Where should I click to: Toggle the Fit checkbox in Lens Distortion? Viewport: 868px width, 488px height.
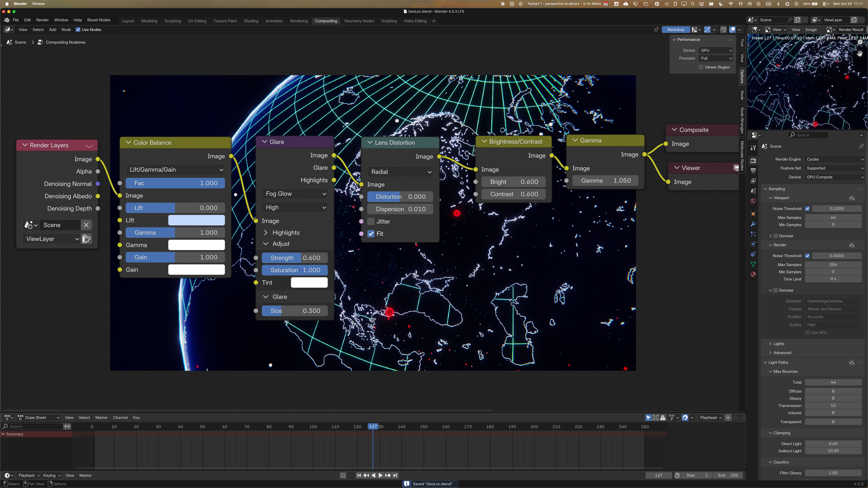(371, 234)
